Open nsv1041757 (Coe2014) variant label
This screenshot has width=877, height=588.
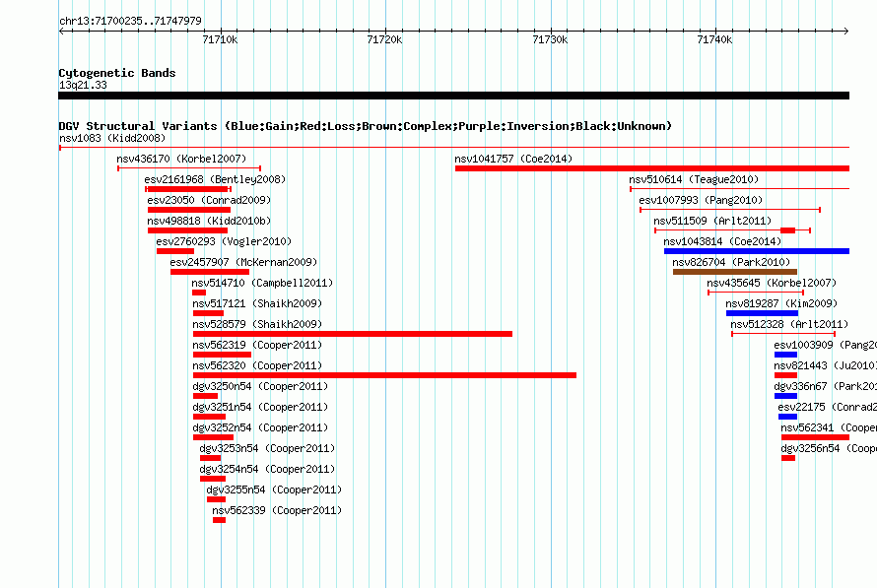pyautogui.click(x=513, y=159)
